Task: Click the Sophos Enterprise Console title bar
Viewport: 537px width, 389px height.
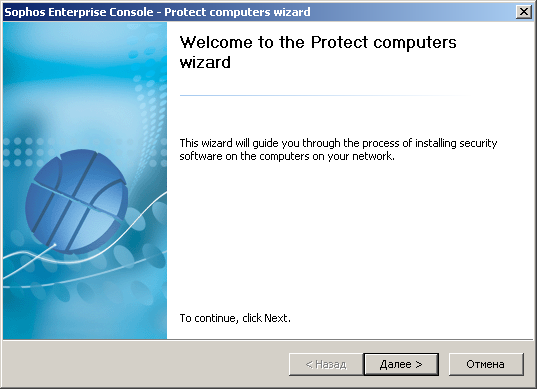Action: click(x=259, y=12)
